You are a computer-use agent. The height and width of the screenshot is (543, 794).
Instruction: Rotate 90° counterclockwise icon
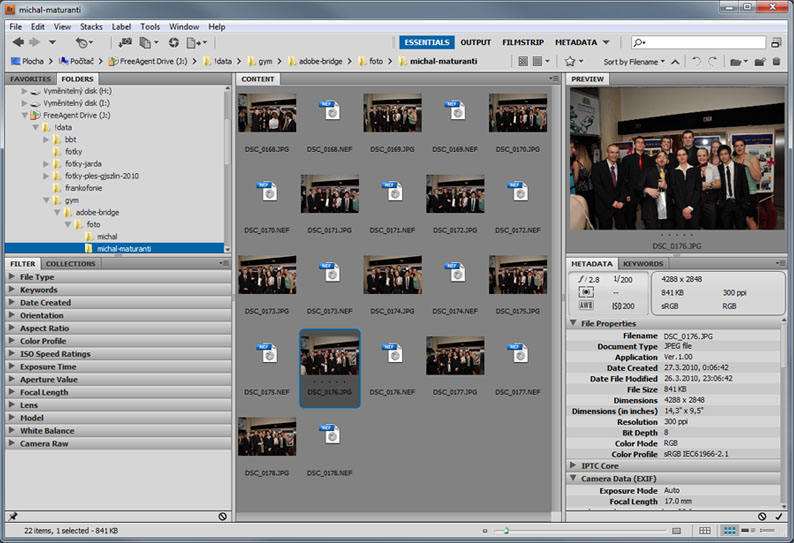pyautogui.click(x=698, y=61)
